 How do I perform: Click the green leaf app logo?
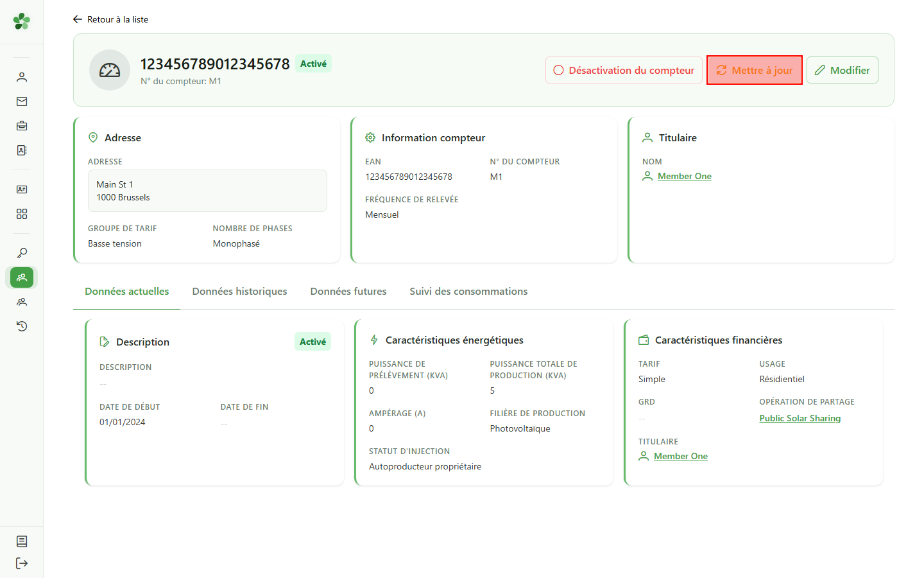(x=22, y=21)
